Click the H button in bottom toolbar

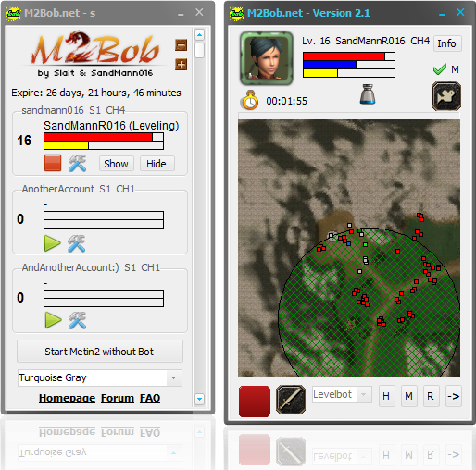pos(386,396)
